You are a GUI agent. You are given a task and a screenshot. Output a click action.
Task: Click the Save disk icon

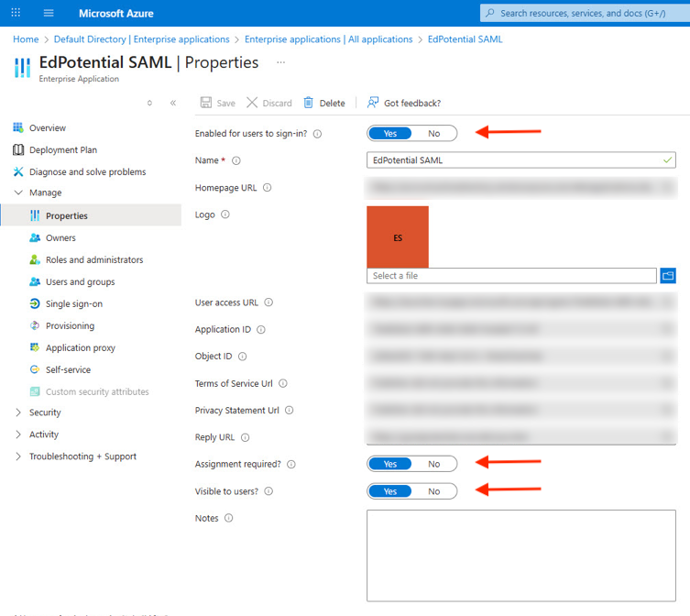point(206,103)
